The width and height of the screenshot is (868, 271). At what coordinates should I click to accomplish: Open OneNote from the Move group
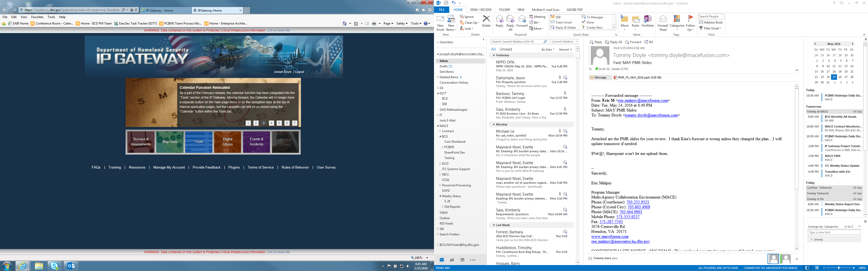tap(647, 21)
